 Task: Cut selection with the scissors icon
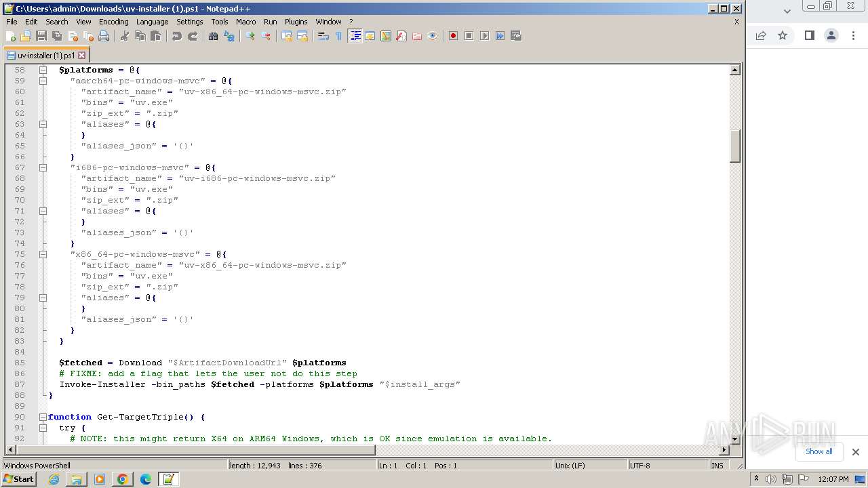pyautogui.click(x=125, y=36)
